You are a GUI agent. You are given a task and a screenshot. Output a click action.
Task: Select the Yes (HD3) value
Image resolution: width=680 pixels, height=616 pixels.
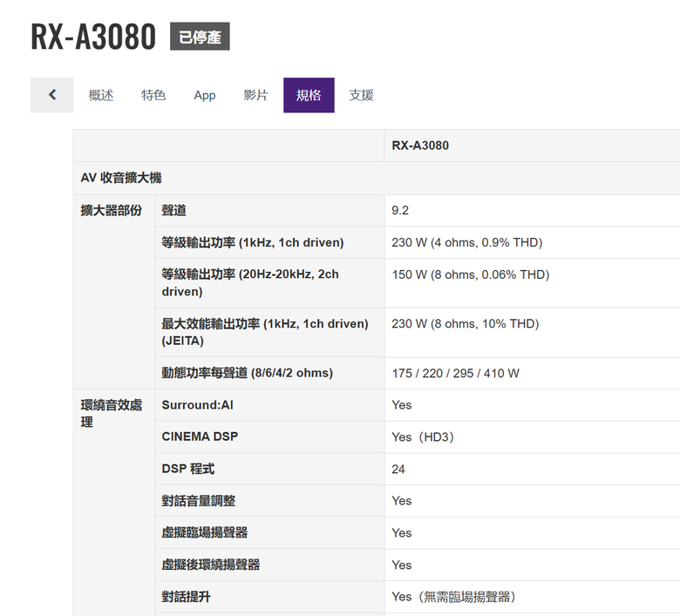tap(423, 437)
